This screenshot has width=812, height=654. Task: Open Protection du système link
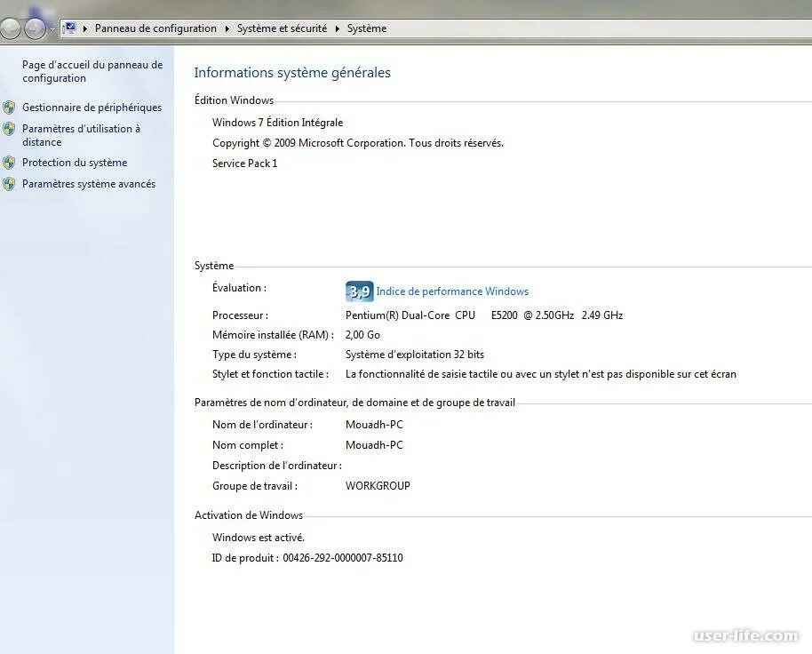click(x=75, y=163)
